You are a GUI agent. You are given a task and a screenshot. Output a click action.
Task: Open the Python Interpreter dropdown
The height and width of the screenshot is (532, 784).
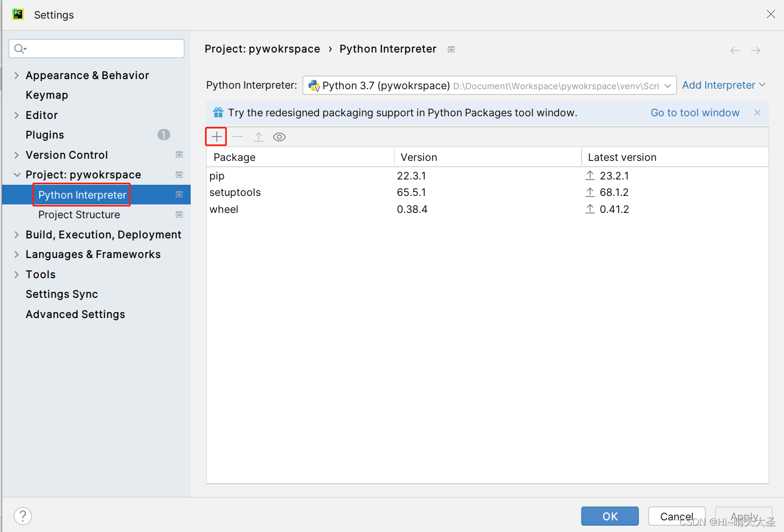click(489, 85)
